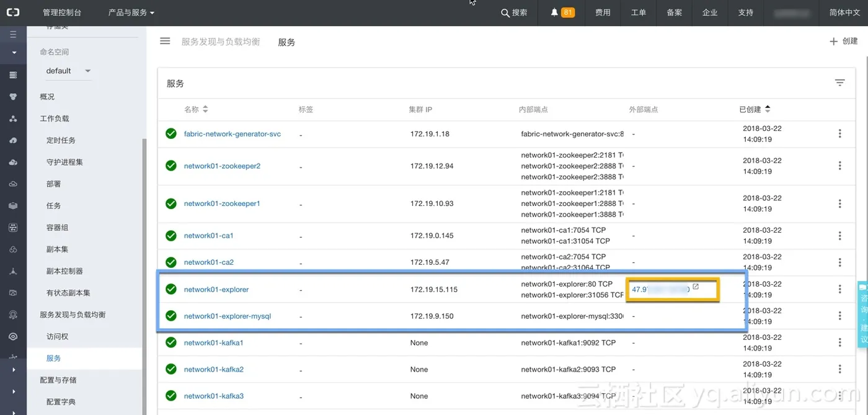
Task: Open the default namespace dropdown
Action: [68, 71]
